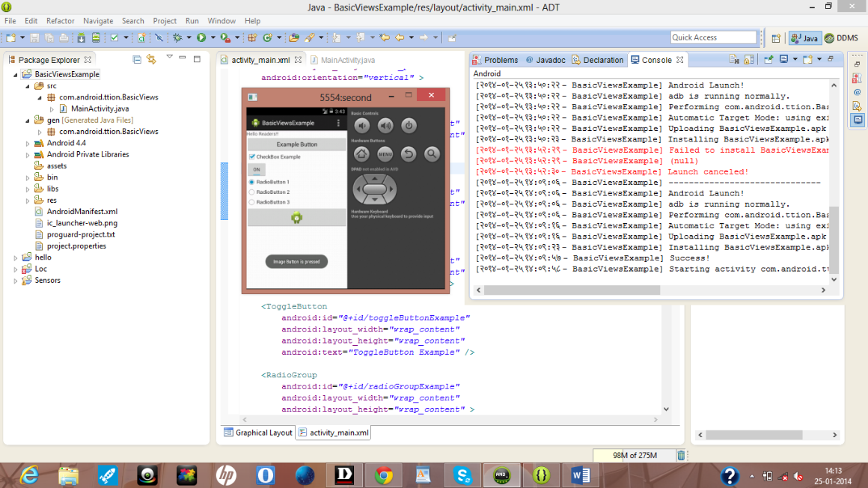Viewport: 868px width, 488px height.
Task: Open the Javadoc tab
Action: 545,60
